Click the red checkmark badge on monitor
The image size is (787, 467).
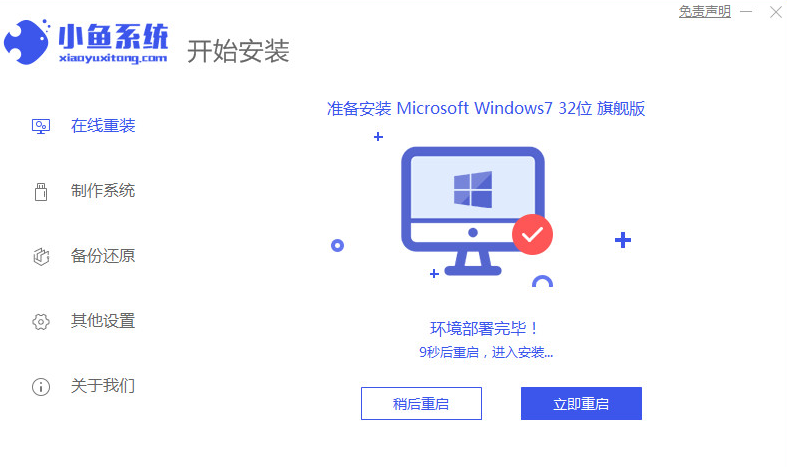532,235
